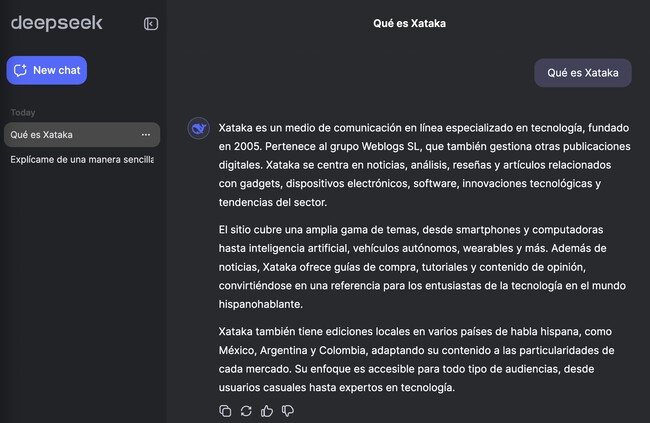Select the 'Qué es Xataka' conversation in sidebar

pos(60,135)
